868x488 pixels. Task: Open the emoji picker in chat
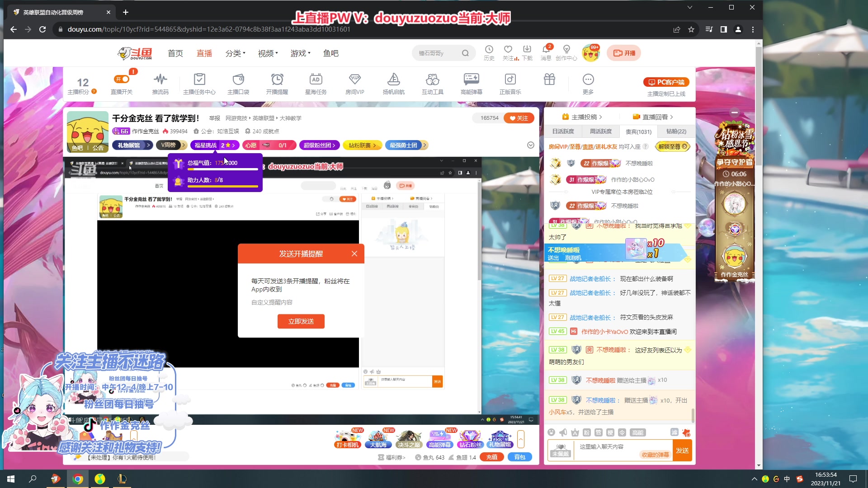click(x=551, y=432)
